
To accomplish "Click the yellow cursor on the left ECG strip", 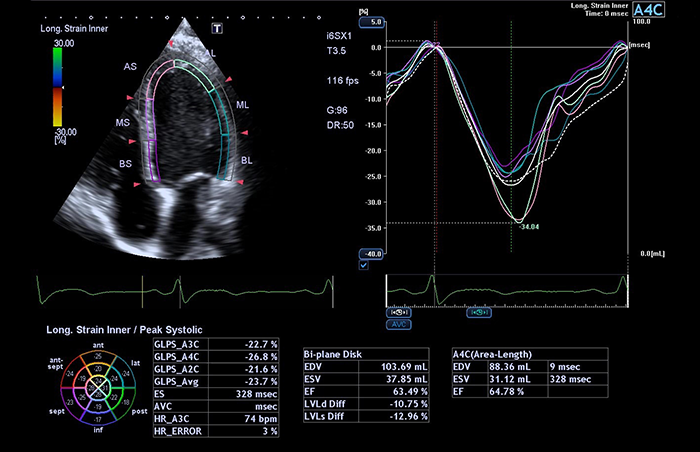I will (x=142, y=292).
